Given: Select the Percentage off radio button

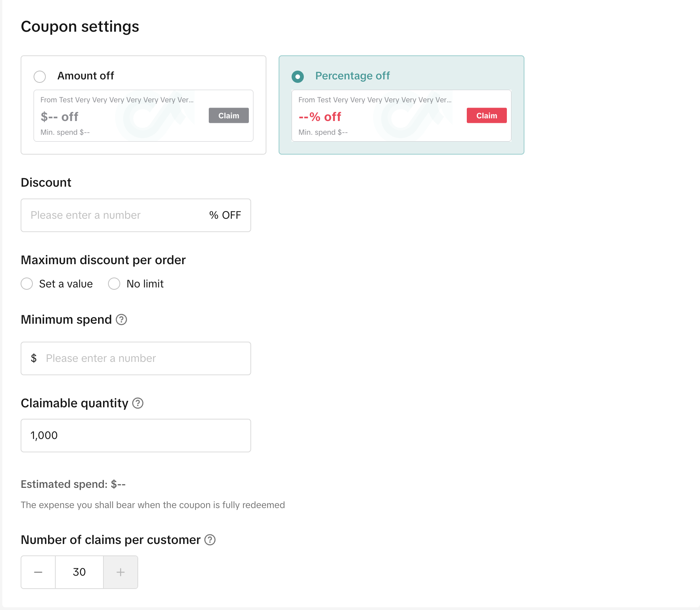Looking at the screenshot, I should 298,76.
